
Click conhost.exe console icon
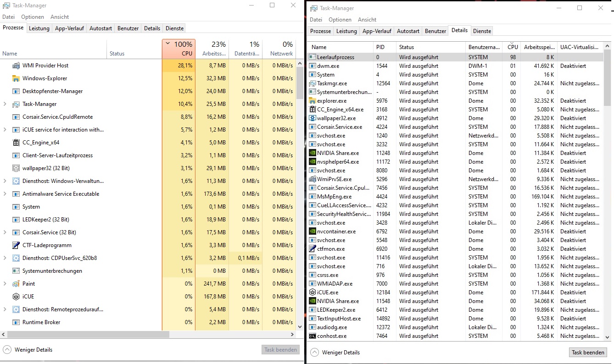[x=313, y=336]
